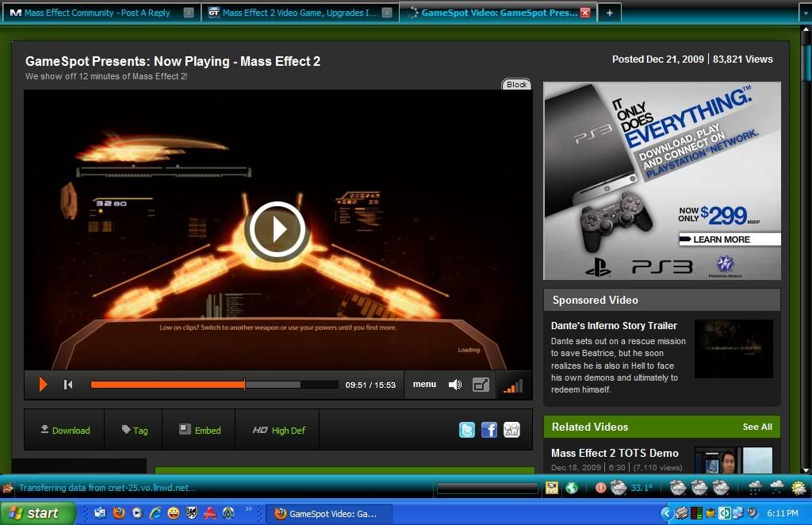The width and height of the screenshot is (812, 525).
Task: Click the small orange play icon in the control bar
Action: [x=43, y=385]
